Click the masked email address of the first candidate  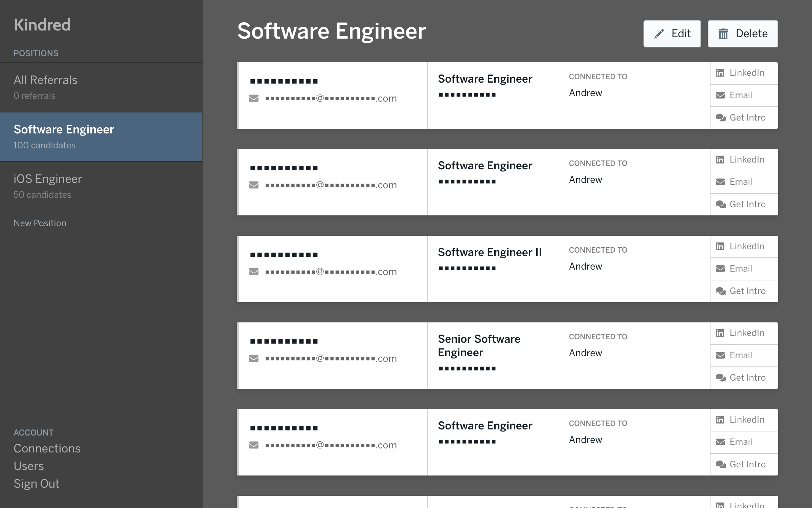[x=331, y=98]
